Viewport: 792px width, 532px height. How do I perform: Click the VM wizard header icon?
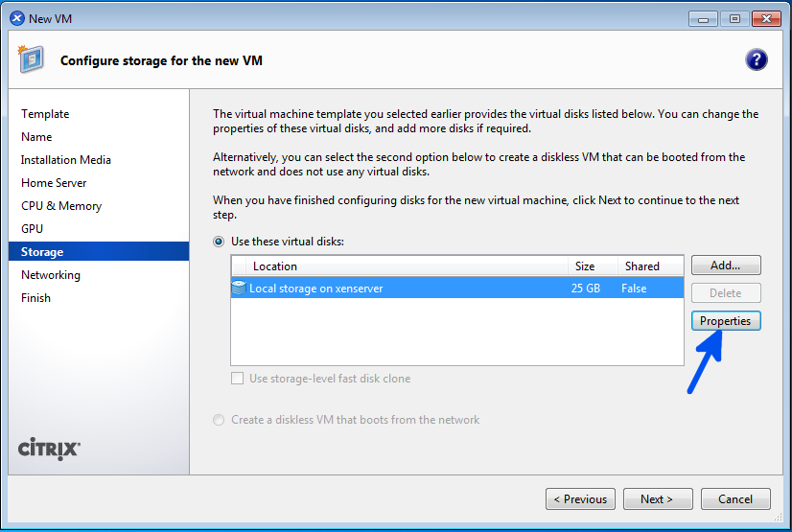(x=30, y=59)
